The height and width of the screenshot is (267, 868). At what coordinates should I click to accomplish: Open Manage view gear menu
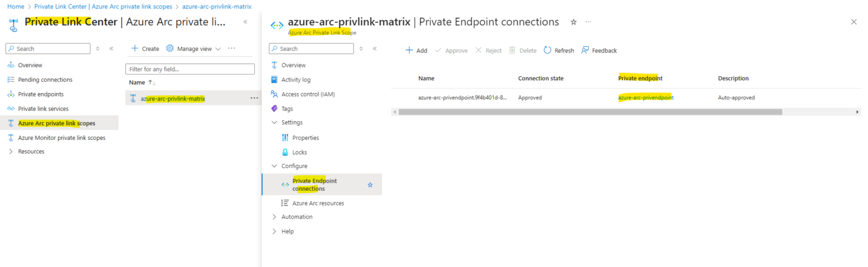click(170, 49)
